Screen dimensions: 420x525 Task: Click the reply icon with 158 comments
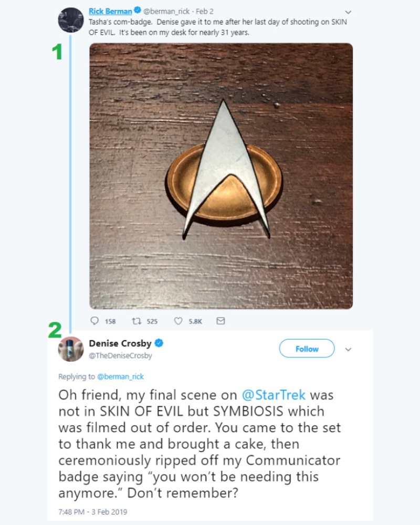(x=95, y=321)
